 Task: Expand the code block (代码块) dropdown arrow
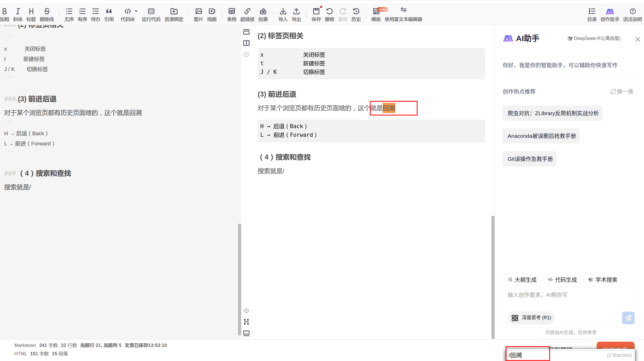[136, 11]
